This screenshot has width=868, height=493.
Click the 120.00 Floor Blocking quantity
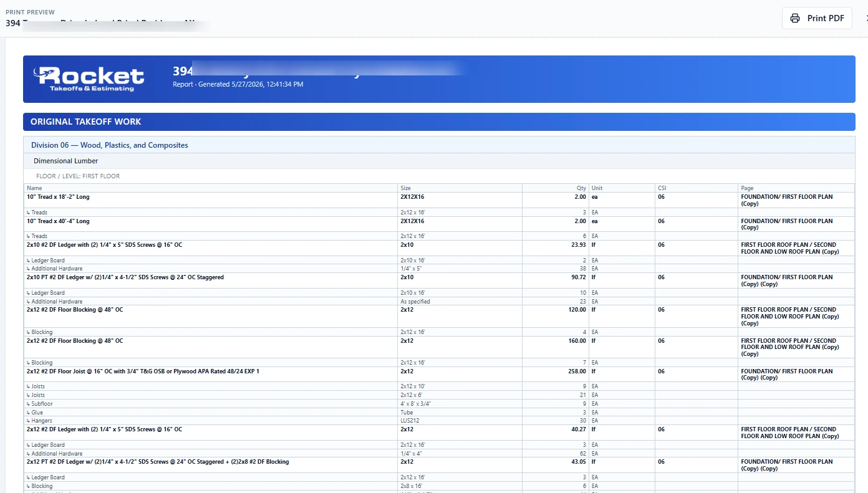(577, 310)
